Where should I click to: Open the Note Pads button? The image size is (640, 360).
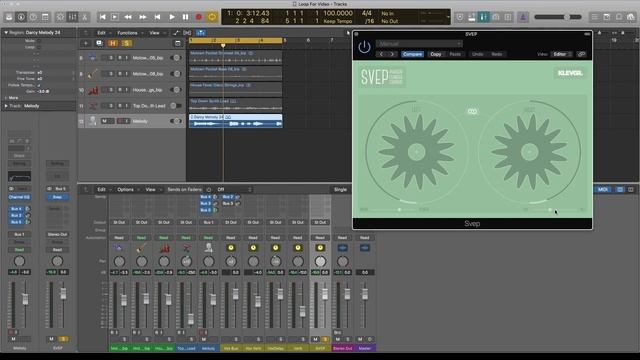point(607,17)
